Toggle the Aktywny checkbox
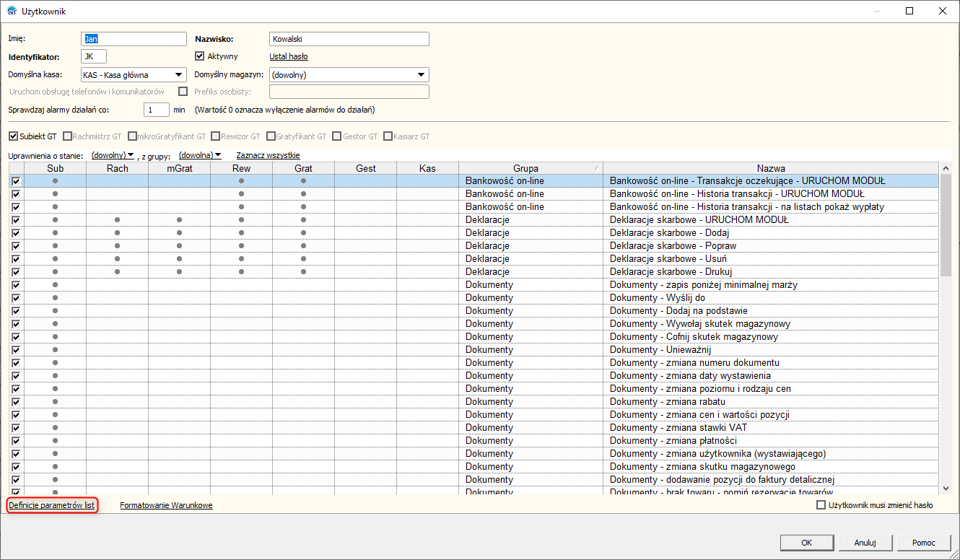 (201, 56)
